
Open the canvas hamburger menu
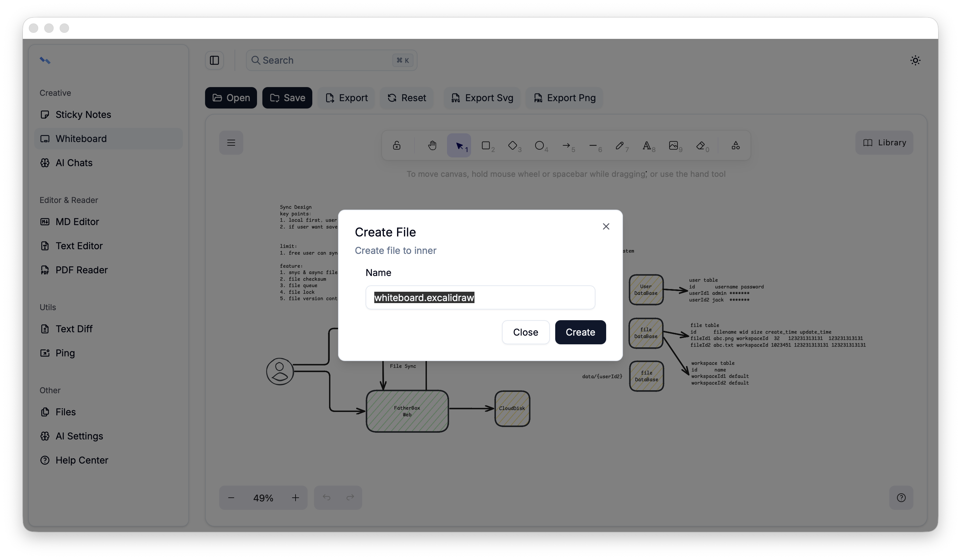[231, 143]
